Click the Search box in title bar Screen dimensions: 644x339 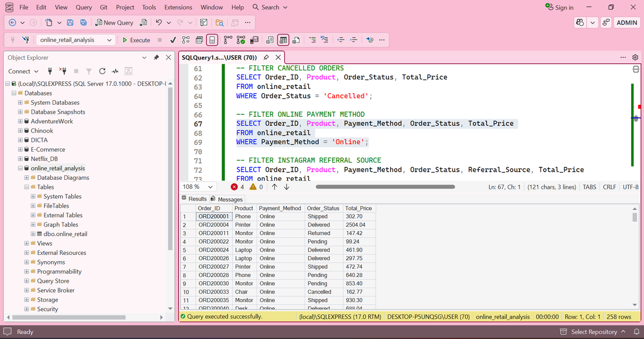269,8
